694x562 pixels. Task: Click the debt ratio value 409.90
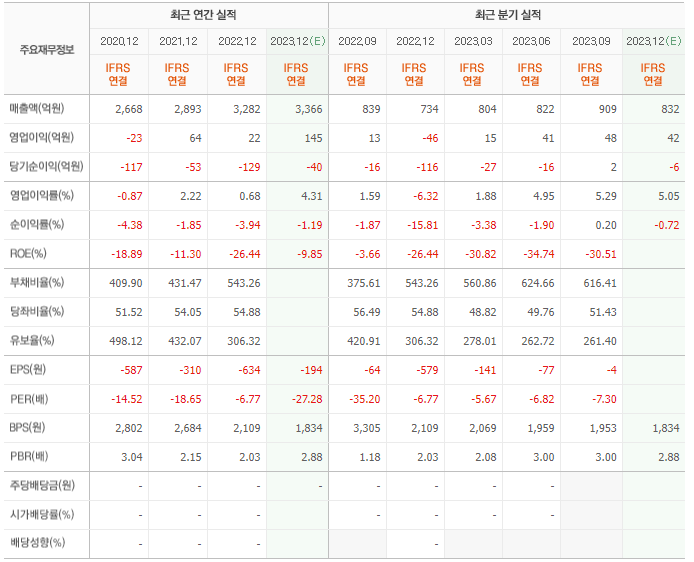click(126, 283)
